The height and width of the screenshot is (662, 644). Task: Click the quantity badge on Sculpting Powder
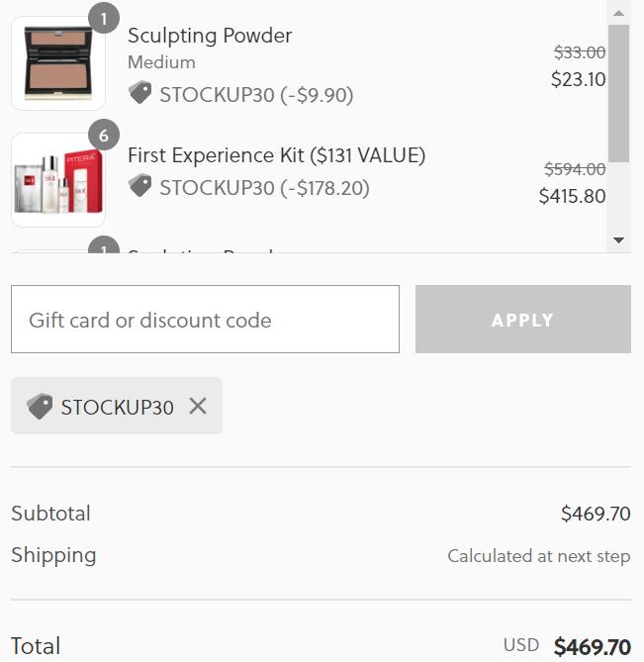pos(104,18)
